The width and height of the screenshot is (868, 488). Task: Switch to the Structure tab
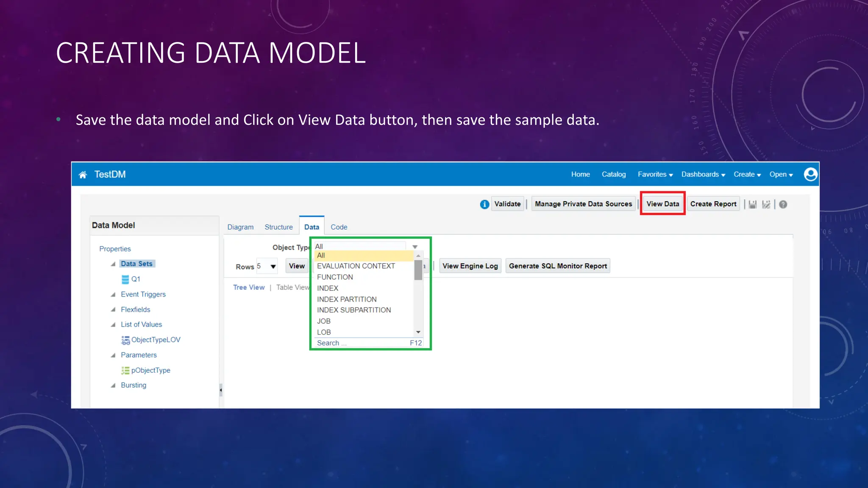pos(278,227)
